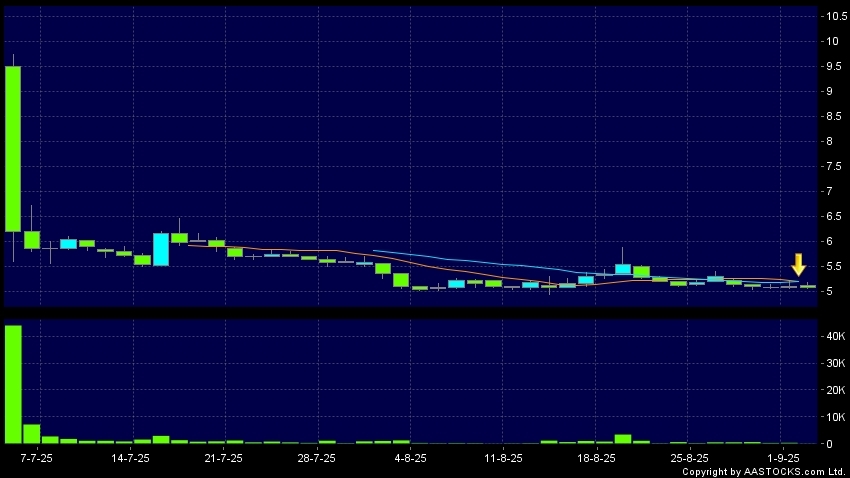Click the 1-9-25 date label
This screenshot has width=850, height=478.
point(783,458)
